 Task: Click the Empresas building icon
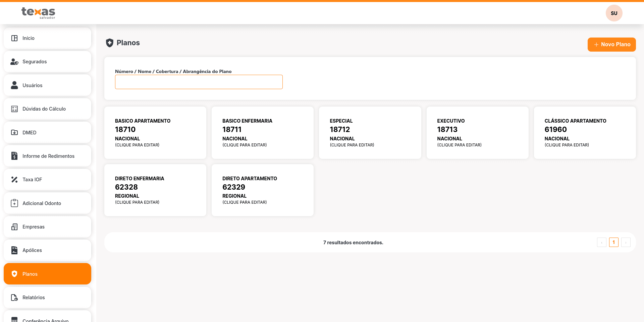(x=14, y=227)
